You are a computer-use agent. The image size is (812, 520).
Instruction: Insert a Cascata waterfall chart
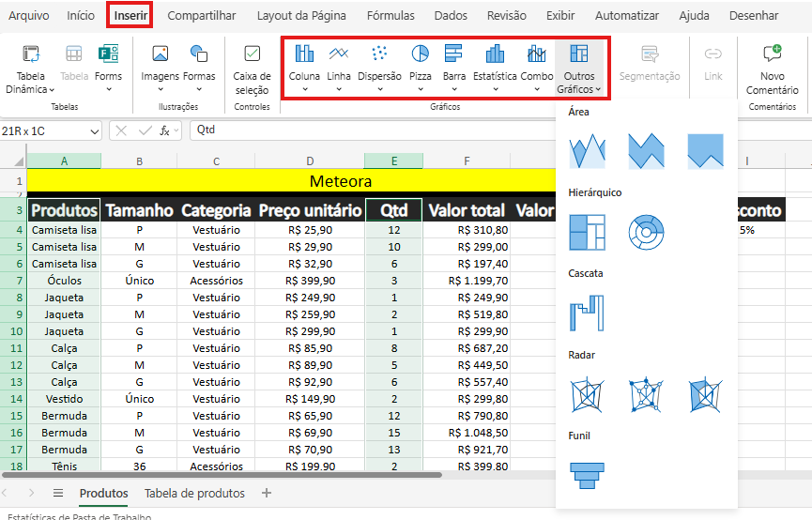click(587, 313)
